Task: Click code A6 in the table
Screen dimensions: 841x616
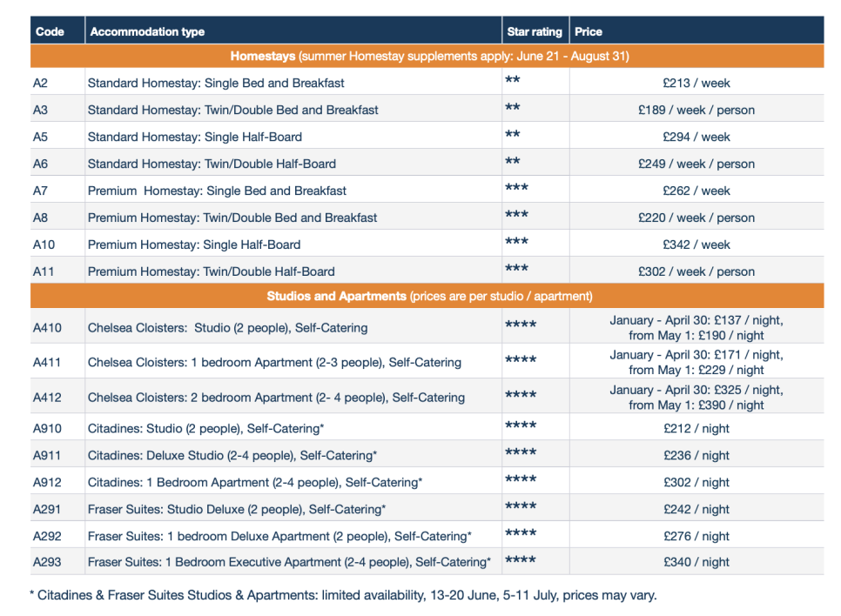Action: coord(40,164)
